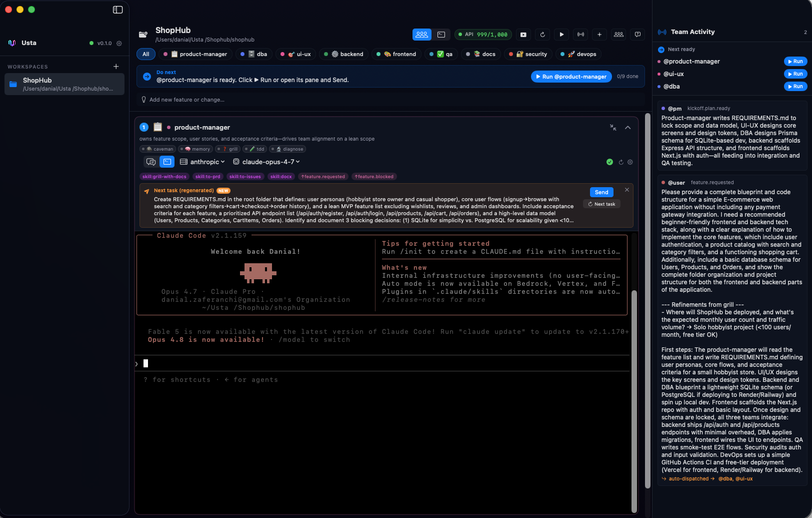Screen dimensions: 812x518
Task: Toggle the memory skill chip
Action: pos(196,149)
